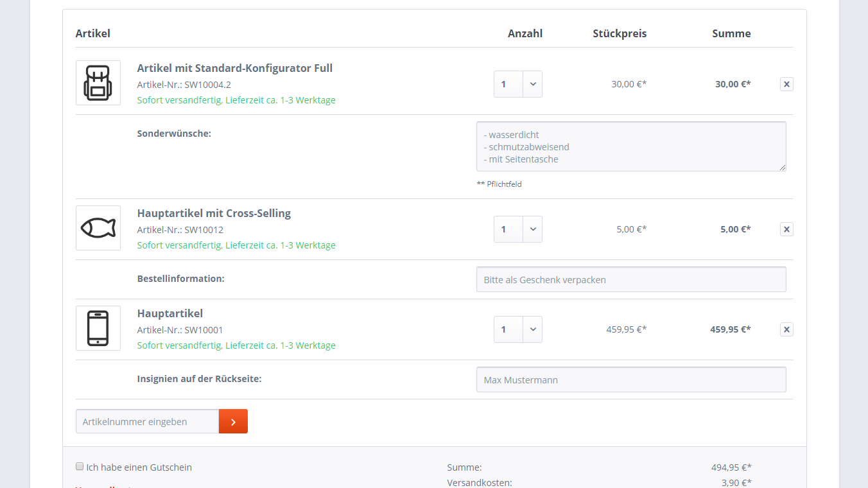Open quantity dropdown for article SW10001
868x488 pixels.
(518, 329)
